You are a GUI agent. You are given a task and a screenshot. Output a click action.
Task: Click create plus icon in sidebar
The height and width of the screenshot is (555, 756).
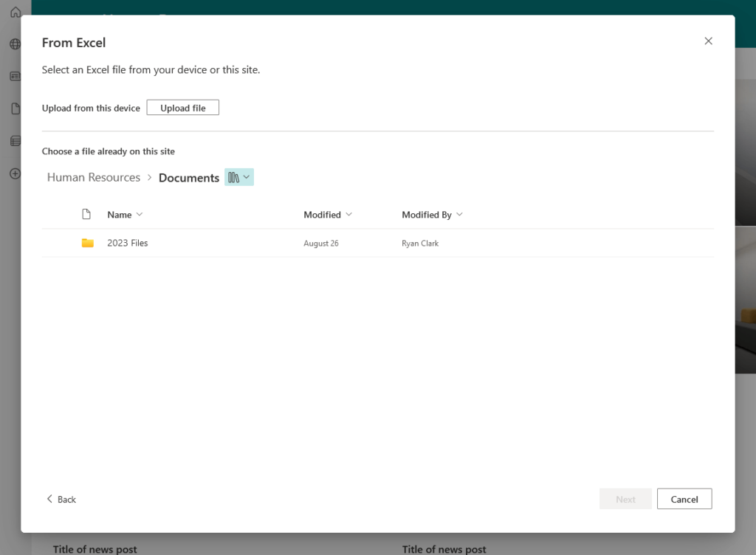click(16, 173)
